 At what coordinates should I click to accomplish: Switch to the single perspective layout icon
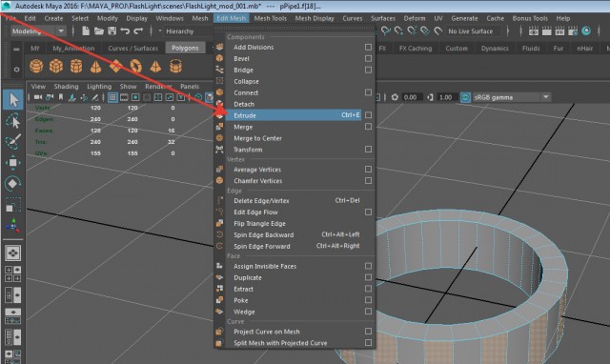(12, 253)
